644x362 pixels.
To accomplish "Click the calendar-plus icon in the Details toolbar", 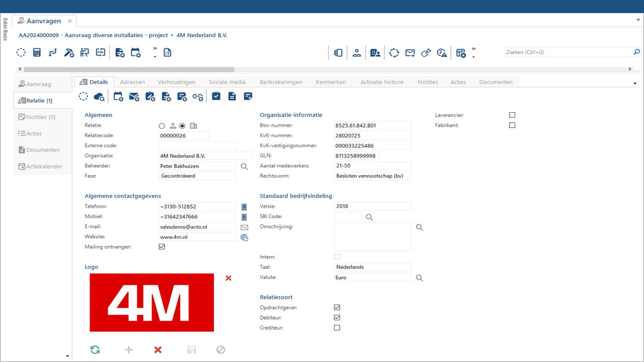I will (118, 97).
